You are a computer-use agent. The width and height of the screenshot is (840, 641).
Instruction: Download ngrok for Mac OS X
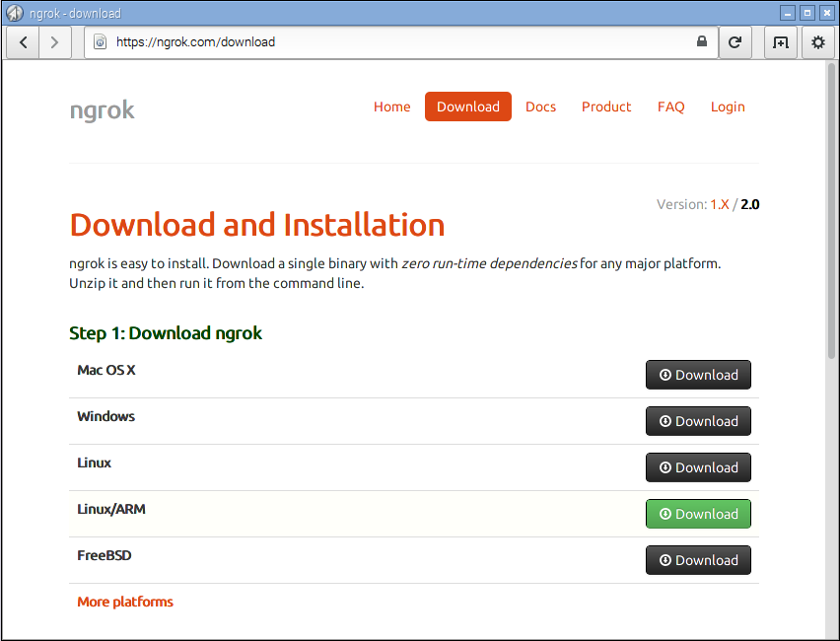[x=698, y=375]
